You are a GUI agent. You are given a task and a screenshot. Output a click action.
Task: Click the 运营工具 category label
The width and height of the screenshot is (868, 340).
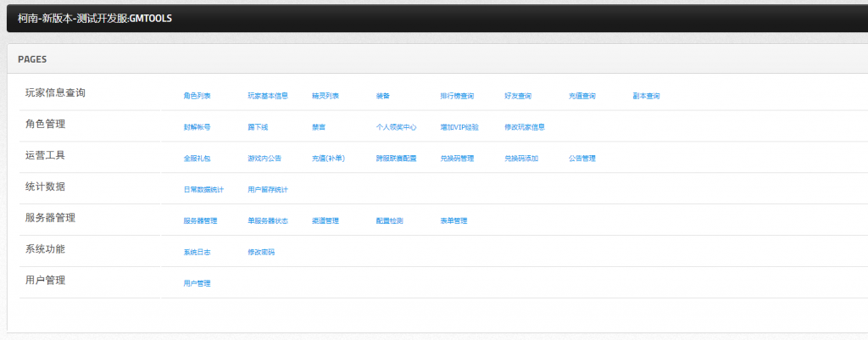(x=46, y=155)
